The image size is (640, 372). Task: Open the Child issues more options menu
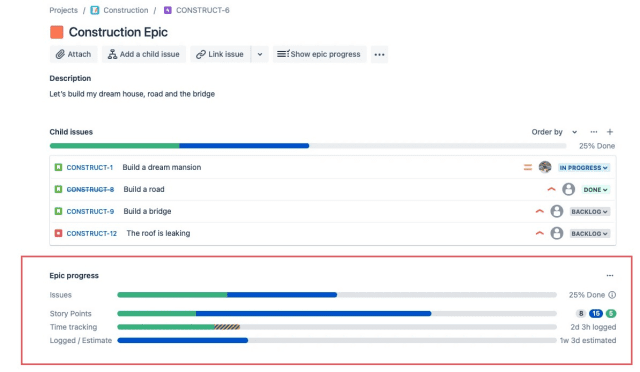[594, 132]
